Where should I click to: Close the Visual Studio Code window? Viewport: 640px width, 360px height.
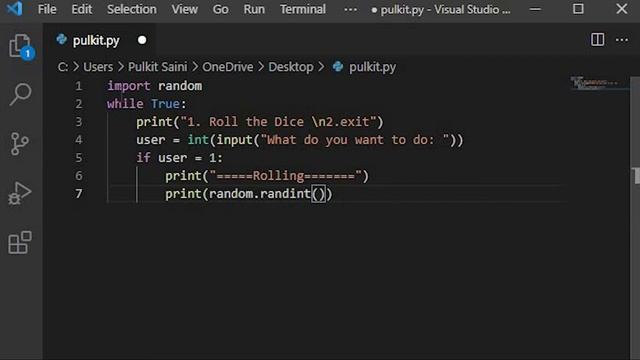(x=622, y=9)
